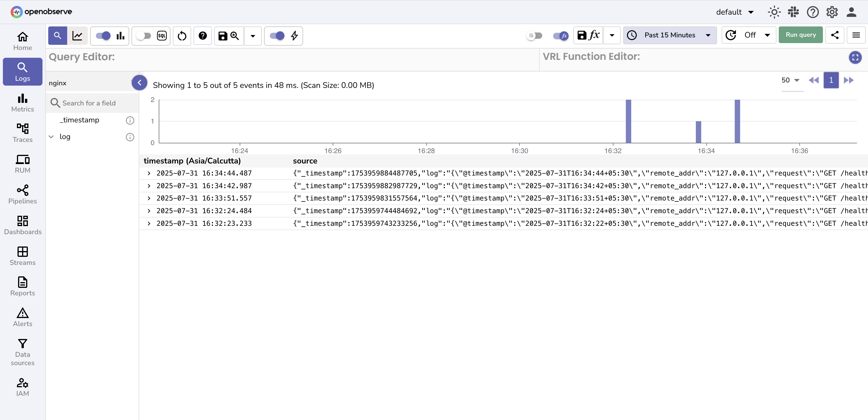Toggle the histogram display switch

tap(103, 36)
